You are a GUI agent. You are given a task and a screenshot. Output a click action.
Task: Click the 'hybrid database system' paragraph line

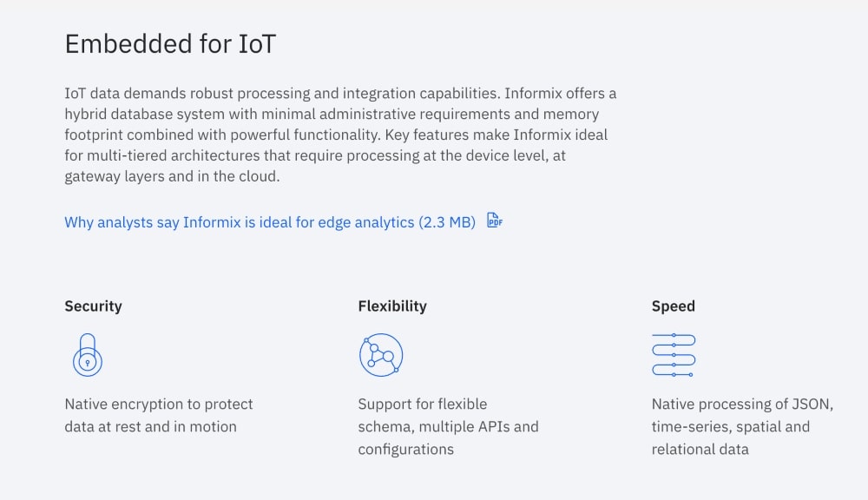pos(332,114)
